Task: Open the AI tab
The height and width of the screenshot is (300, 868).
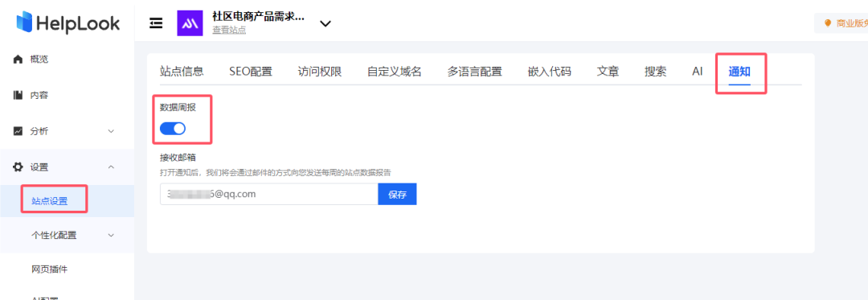Action: pos(698,72)
